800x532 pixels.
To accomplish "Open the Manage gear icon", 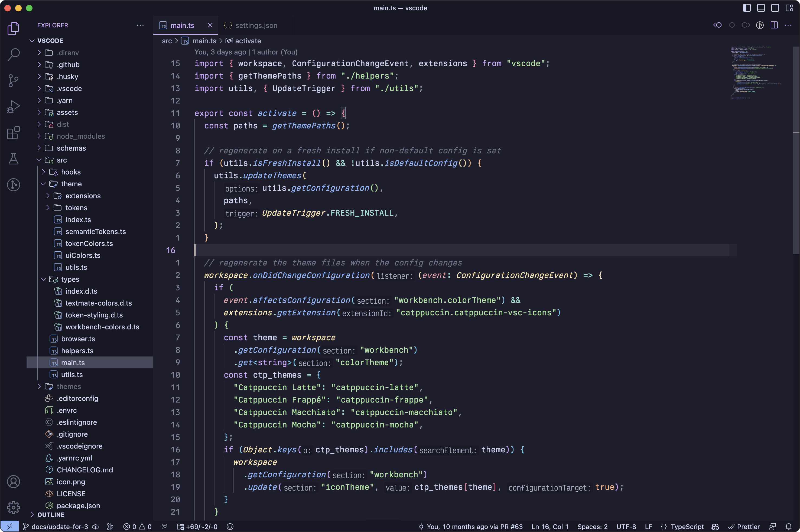I will (x=13, y=508).
